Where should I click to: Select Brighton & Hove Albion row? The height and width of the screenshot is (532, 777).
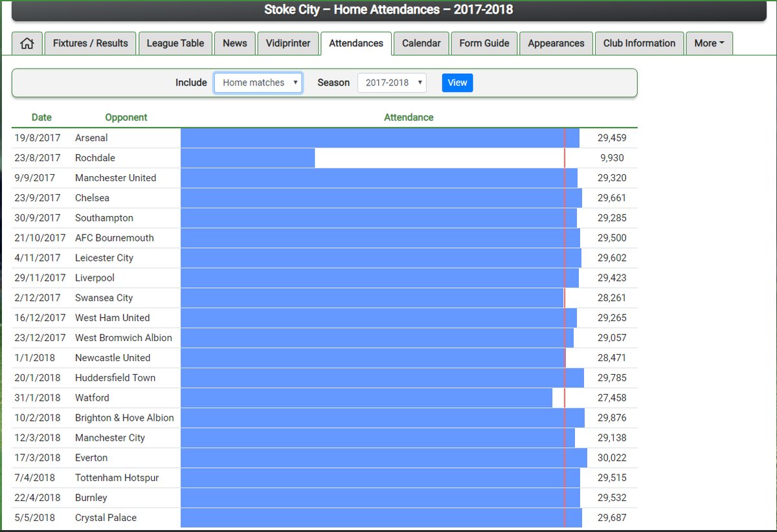point(324,418)
